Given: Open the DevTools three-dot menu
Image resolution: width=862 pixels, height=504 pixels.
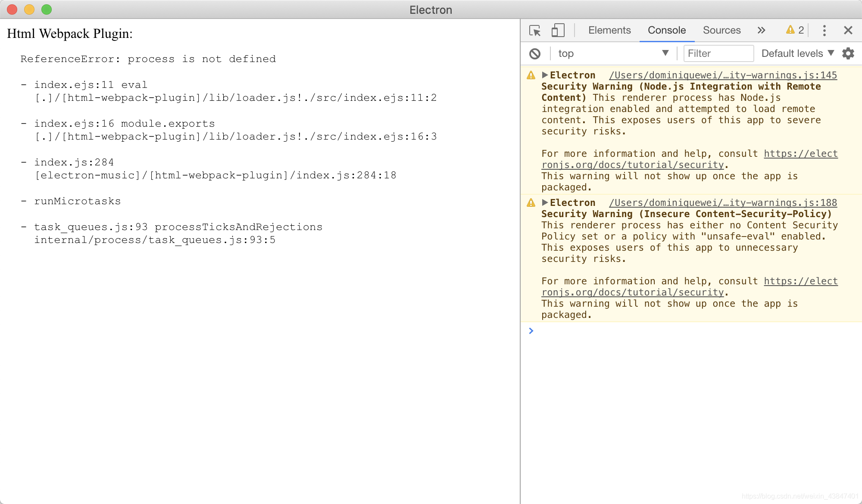Looking at the screenshot, I should coord(824,31).
